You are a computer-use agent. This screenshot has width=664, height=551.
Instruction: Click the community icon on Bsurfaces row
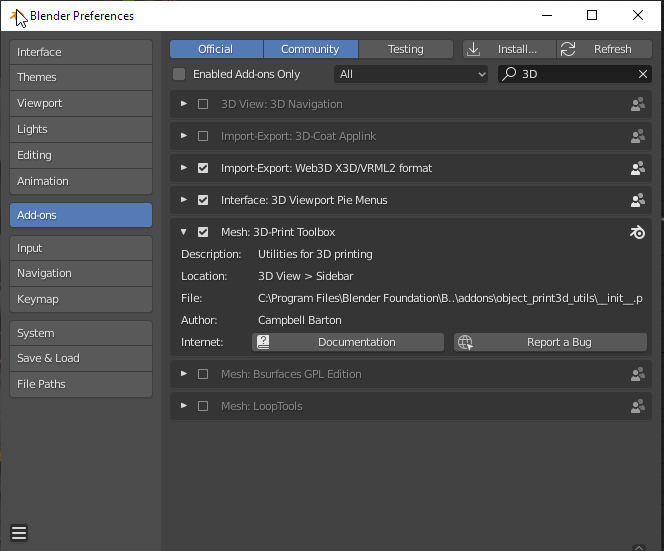[x=637, y=374]
